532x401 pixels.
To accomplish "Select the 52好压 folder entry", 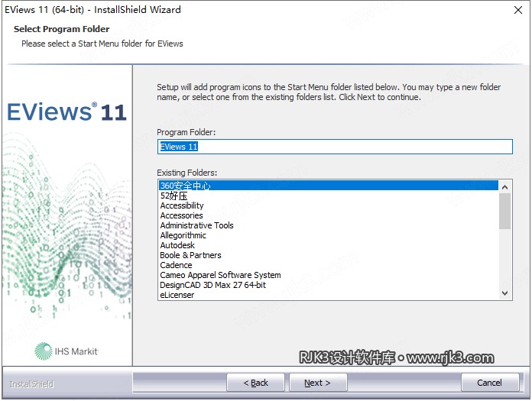I will pos(329,196).
